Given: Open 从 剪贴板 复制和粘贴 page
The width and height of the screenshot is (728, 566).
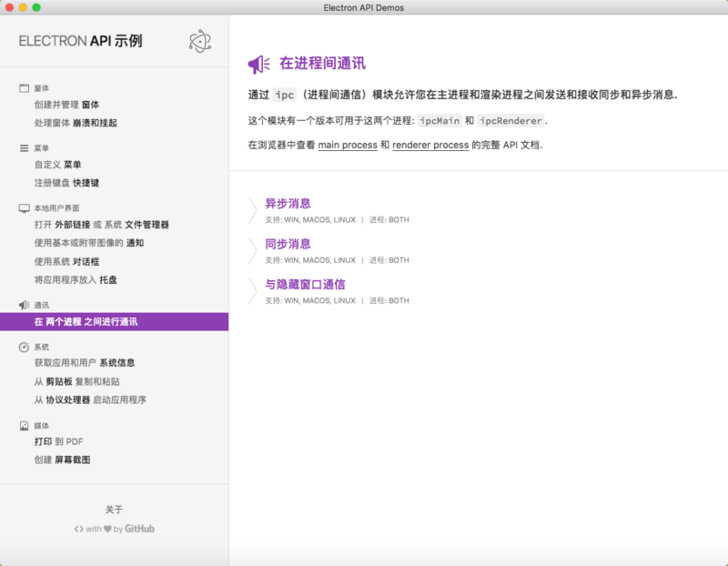Looking at the screenshot, I should coord(77,381).
